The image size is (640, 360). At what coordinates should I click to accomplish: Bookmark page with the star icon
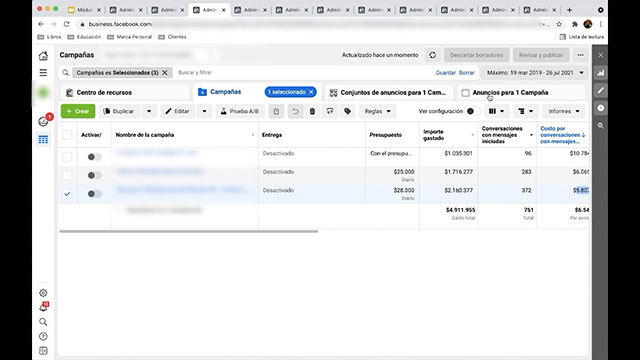tap(559, 24)
